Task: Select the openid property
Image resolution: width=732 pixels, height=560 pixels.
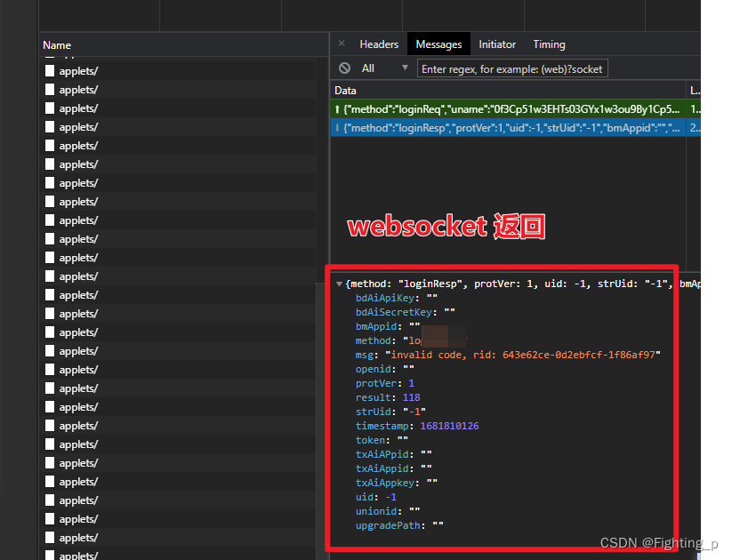Action: [x=384, y=369]
